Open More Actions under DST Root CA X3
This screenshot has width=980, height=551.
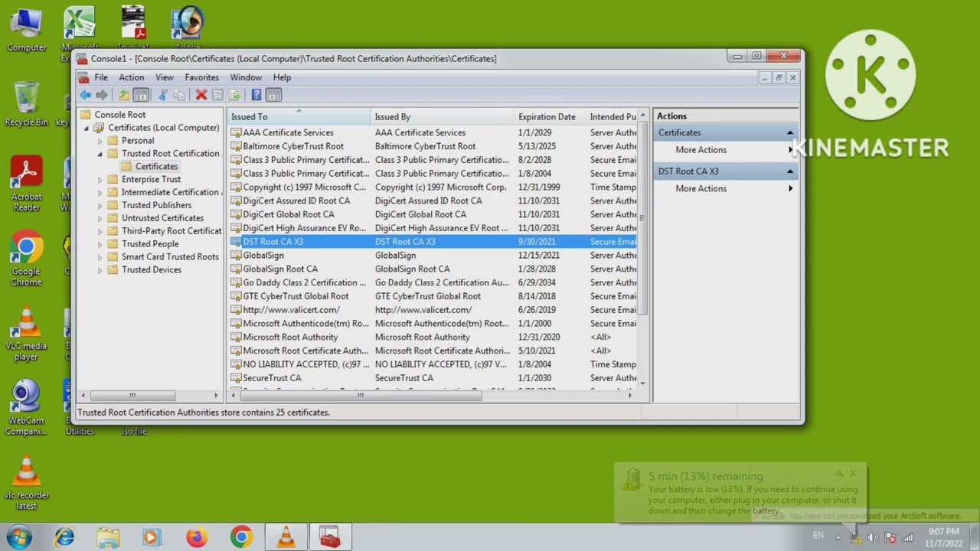coord(701,188)
